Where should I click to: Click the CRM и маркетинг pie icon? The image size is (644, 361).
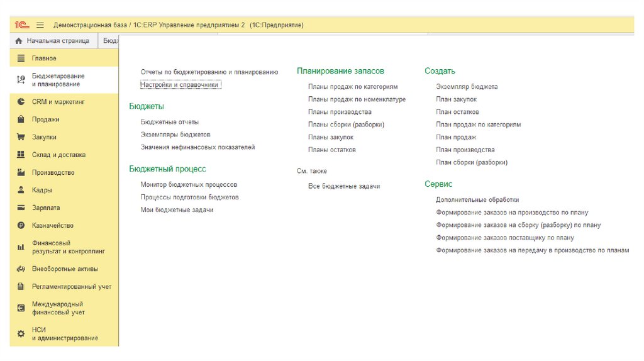(21, 102)
